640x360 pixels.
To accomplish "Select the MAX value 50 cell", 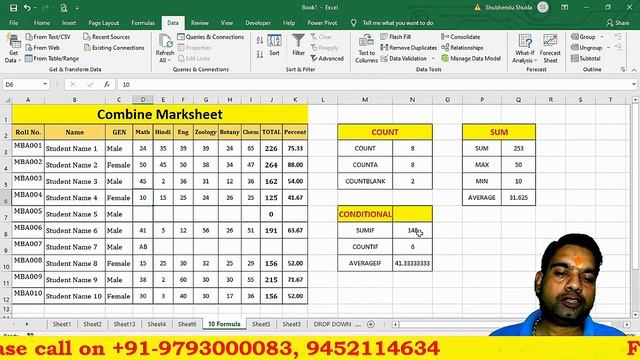I will pos(518,164).
